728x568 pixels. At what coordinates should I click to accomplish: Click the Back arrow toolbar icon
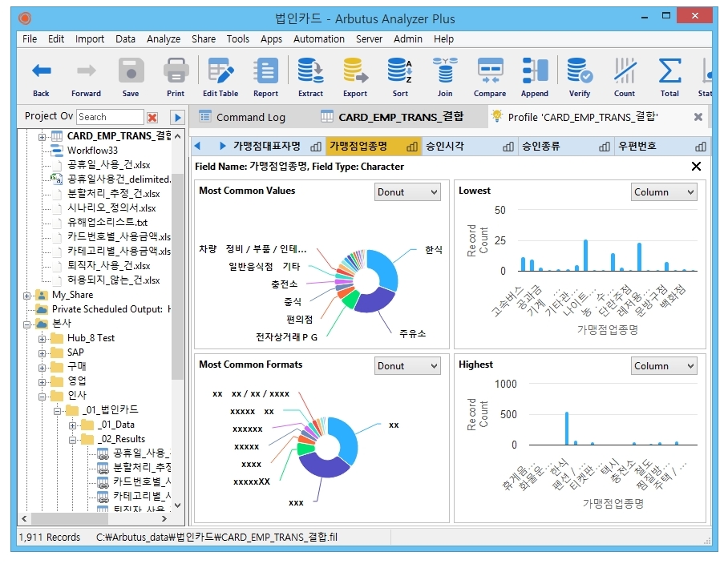point(41,71)
